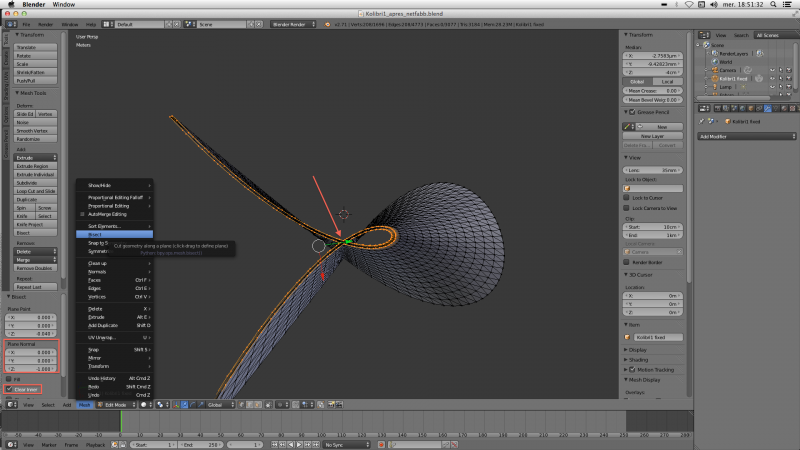Open the Global orientation dropdown
800x450 pixels.
[x=220, y=405]
